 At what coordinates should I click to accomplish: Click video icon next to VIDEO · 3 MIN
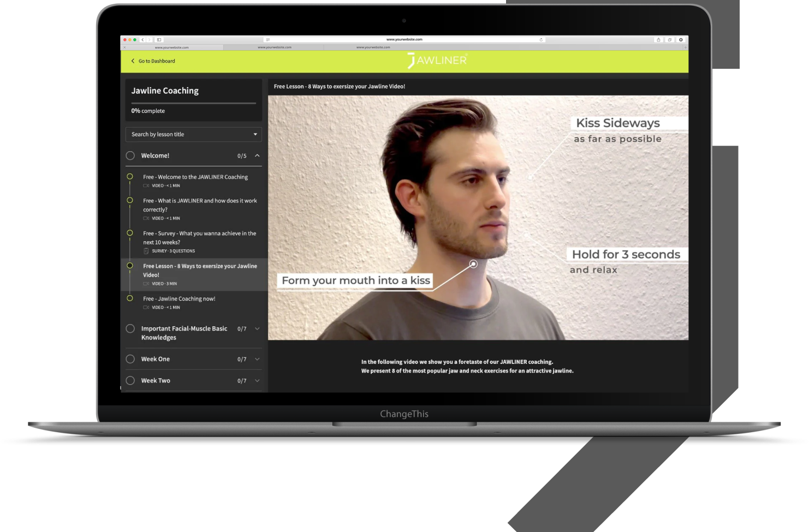pyautogui.click(x=146, y=284)
